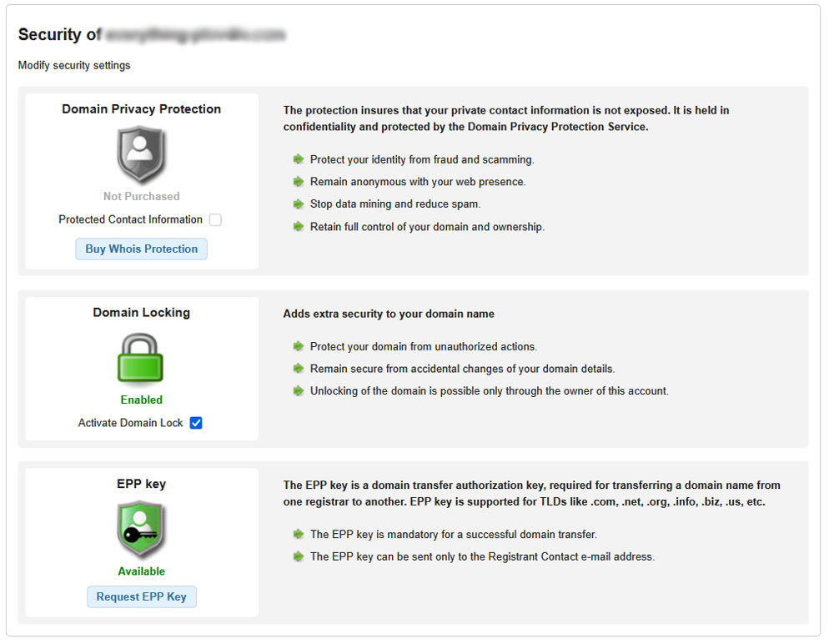
Task: Click the Domain Locking panel heading
Action: click(141, 312)
